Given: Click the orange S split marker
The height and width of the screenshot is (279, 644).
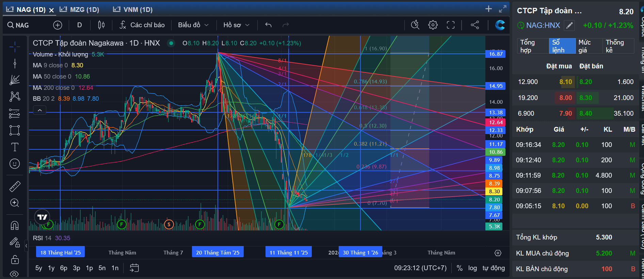Looking at the screenshot, I should click(x=169, y=224).
